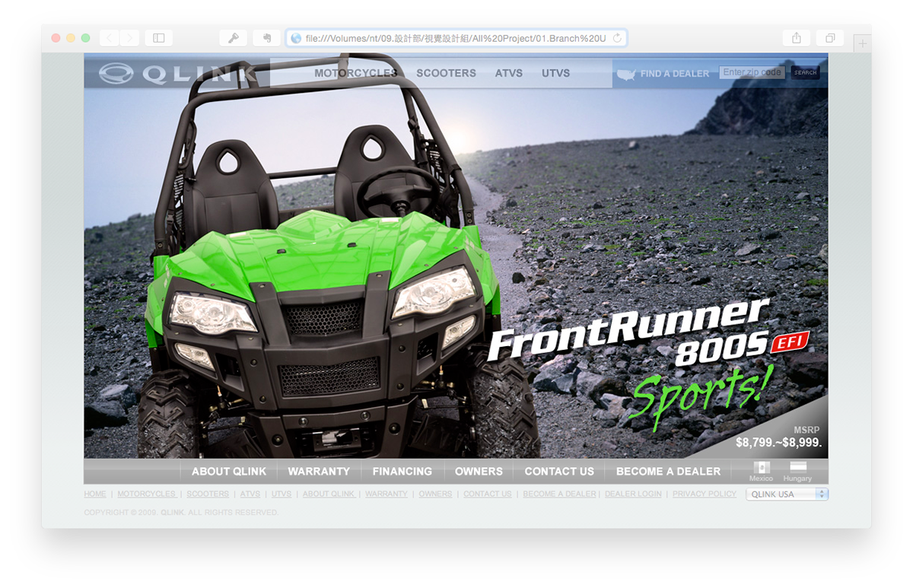Click the FIND A DEALER label
The width and height of the screenshot is (913, 588).
pos(675,74)
